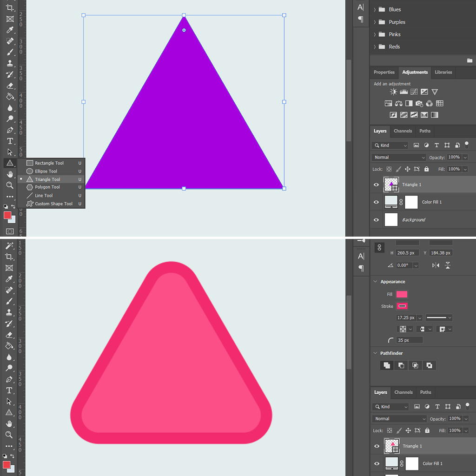This screenshot has width=476, height=476.
Task: Add a Vibrance adjustment
Action: [x=435, y=92]
